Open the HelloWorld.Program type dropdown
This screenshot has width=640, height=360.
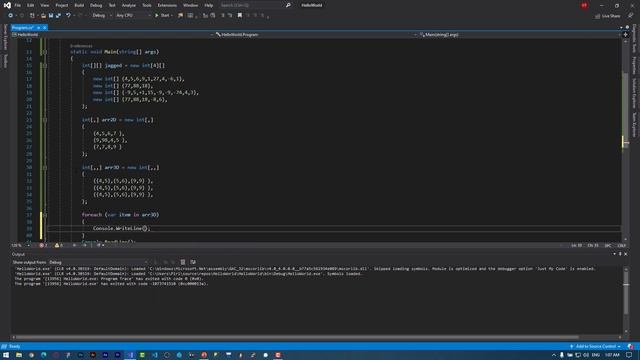(316, 35)
